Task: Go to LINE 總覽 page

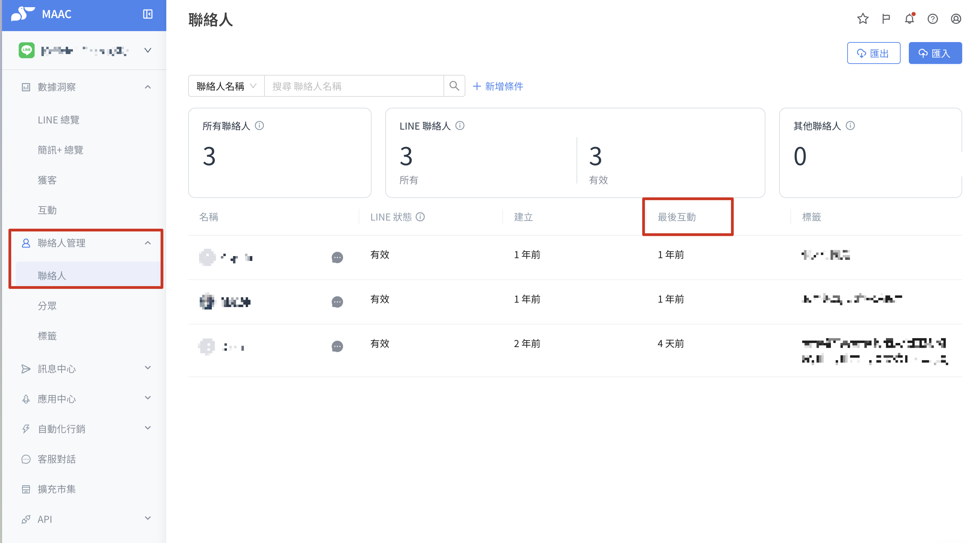Action: click(59, 120)
